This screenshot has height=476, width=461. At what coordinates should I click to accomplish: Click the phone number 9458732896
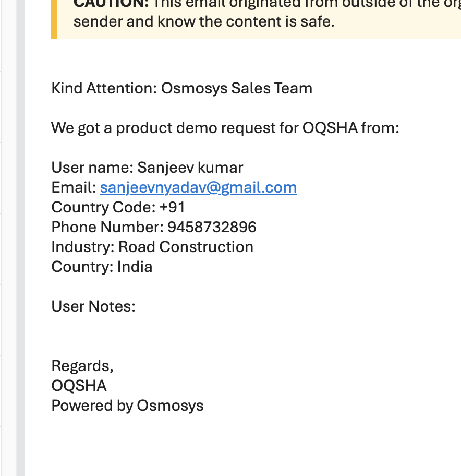pos(212,227)
